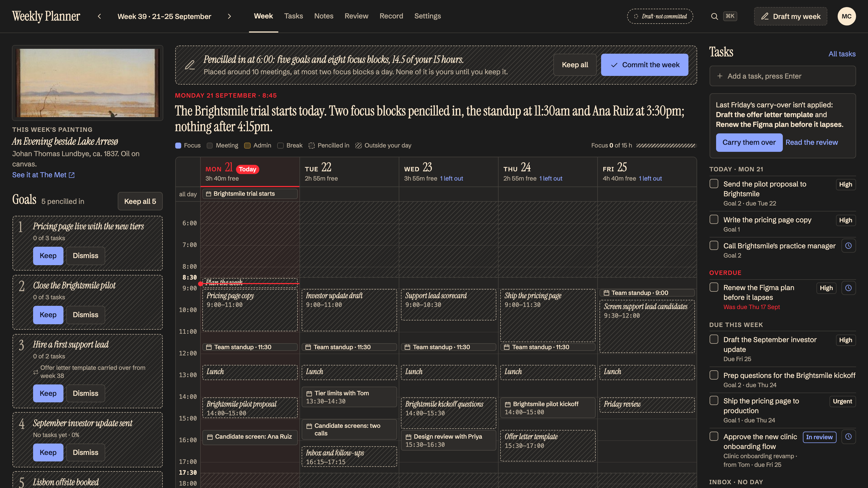The height and width of the screenshot is (488, 868).
Task: Click calendar icon on Friday Team standup 9:00
Action: 607,293
